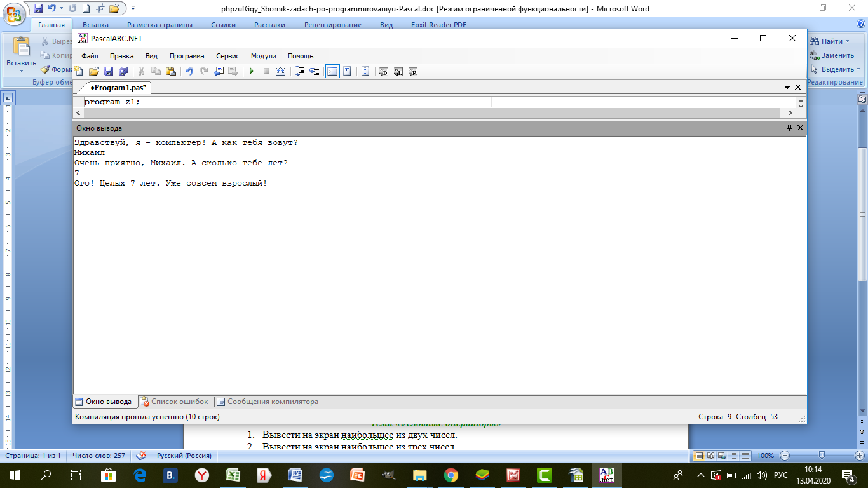
Task: Click the РУС keyboard language tray indicator
Action: [781, 475]
